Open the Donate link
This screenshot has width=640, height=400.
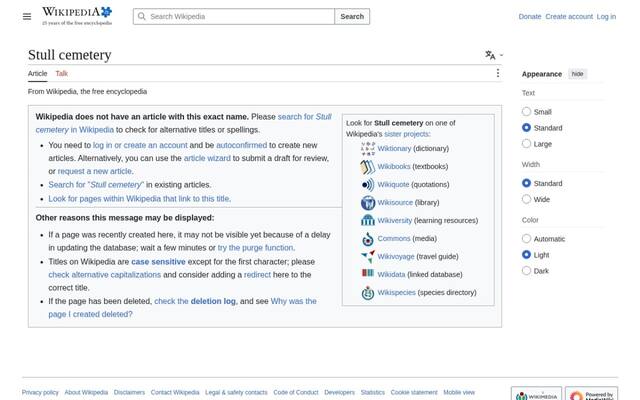coord(530,16)
